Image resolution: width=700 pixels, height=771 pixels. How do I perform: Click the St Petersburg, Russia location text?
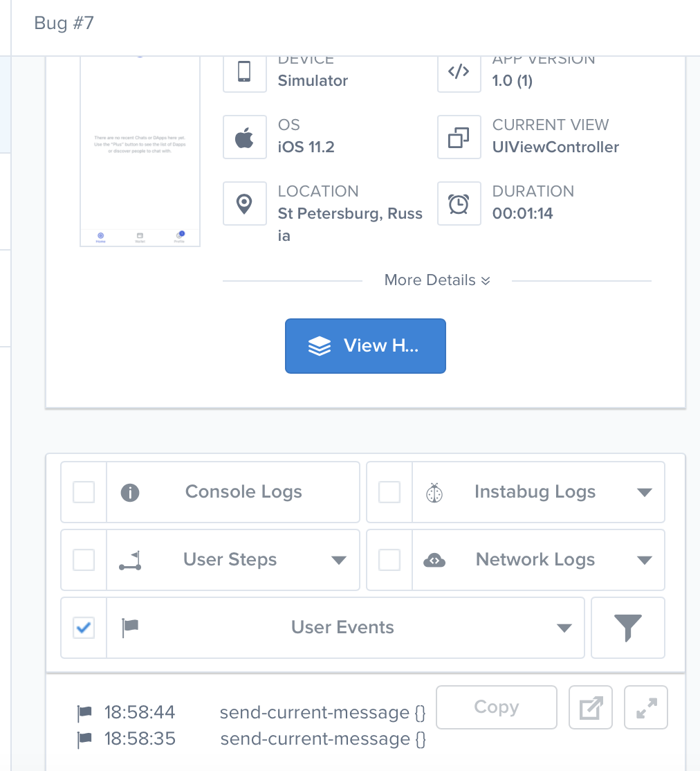click(350, 225)
